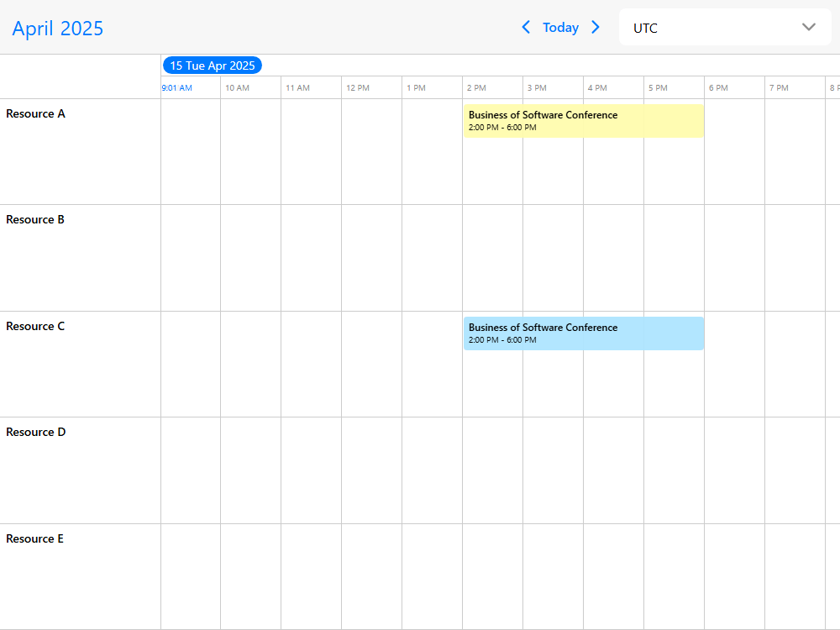Select the Resource B row label
This screenshot has height=630, width=840.
pyautogui.click(x=35, y=219)
